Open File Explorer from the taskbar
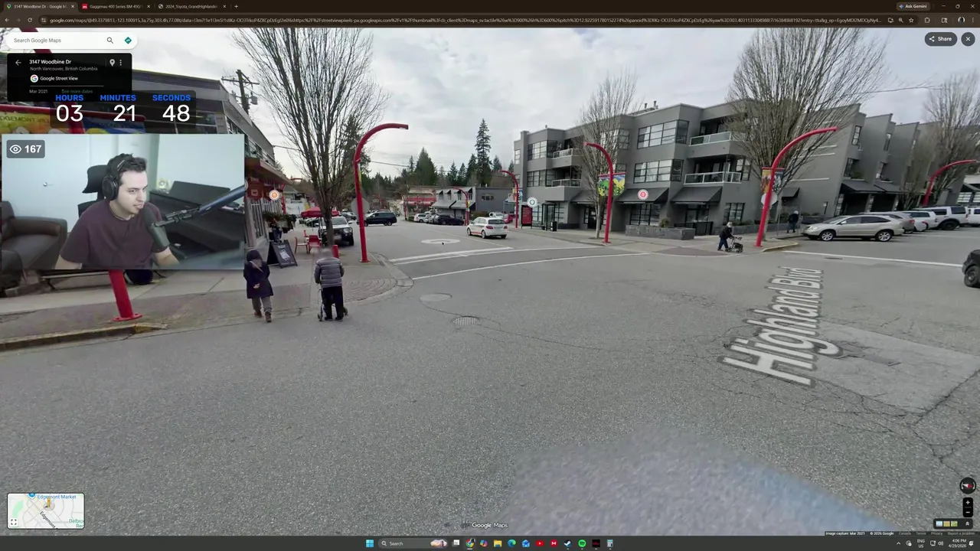This screenshot has height=551, width=980. click(498, 543)
